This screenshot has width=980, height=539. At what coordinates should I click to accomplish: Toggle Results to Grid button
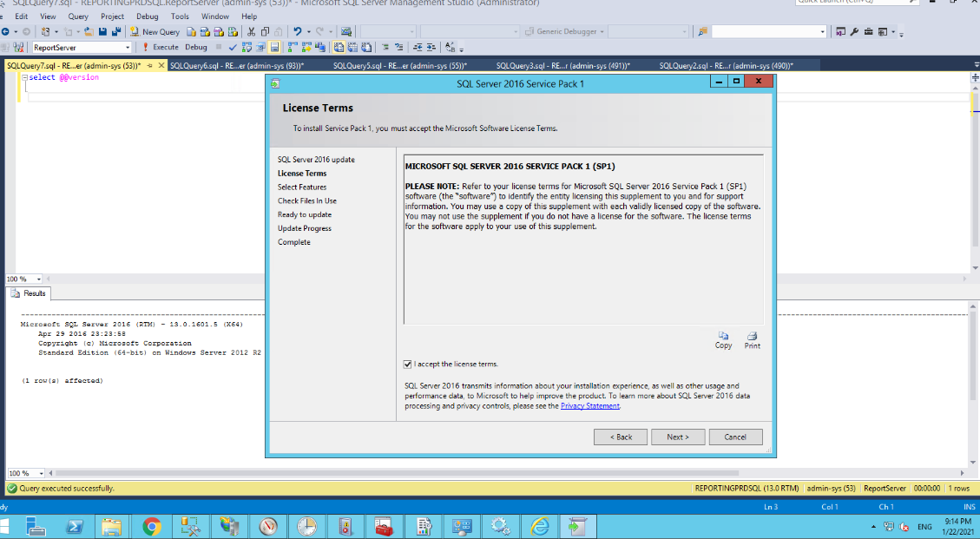pyautogui.click(x=352, y=47)
